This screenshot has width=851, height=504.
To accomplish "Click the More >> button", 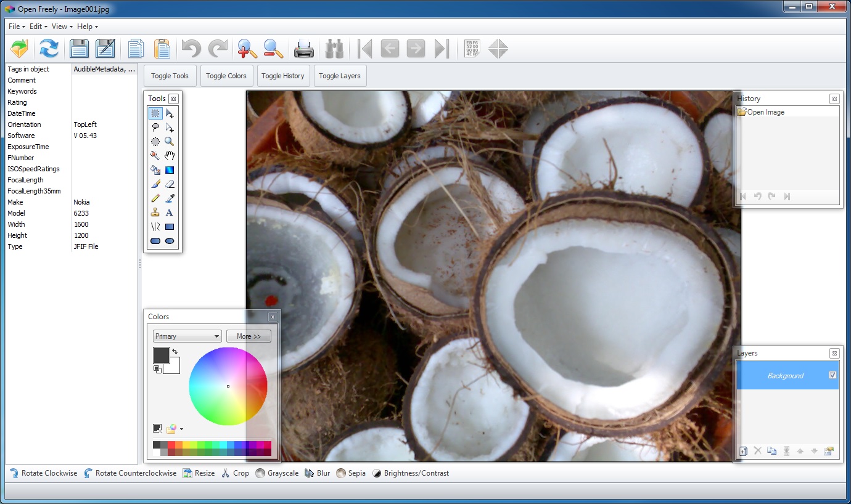I will pyautogui.click(x=249, y=336).
